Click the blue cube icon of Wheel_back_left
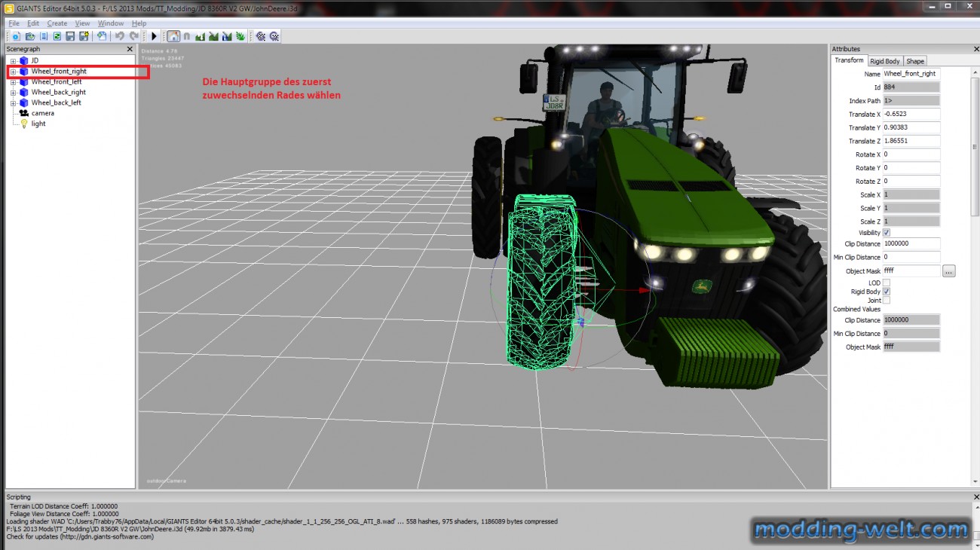 coord(23,102)
